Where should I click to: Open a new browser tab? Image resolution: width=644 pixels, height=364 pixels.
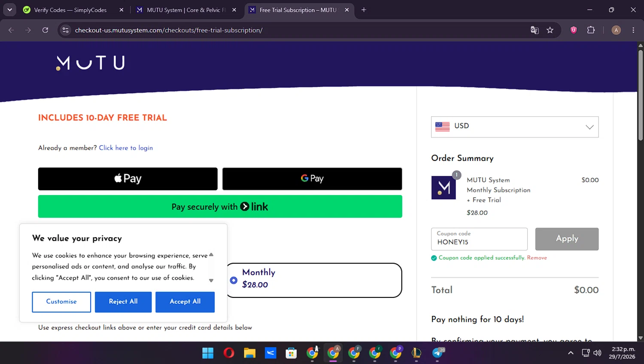pos(364,10)
